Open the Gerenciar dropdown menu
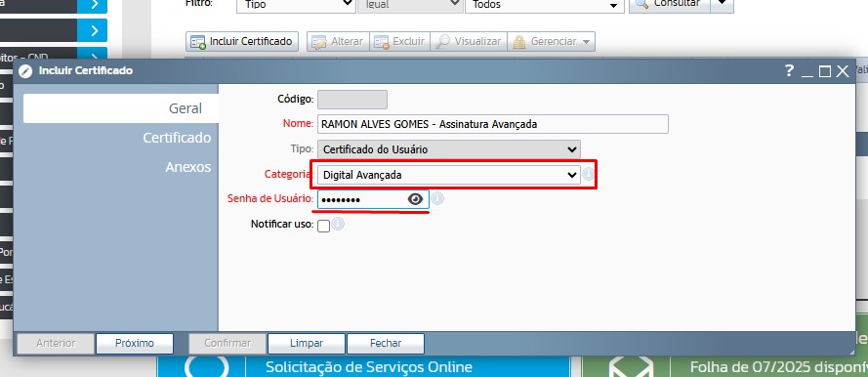 (552, 42)
